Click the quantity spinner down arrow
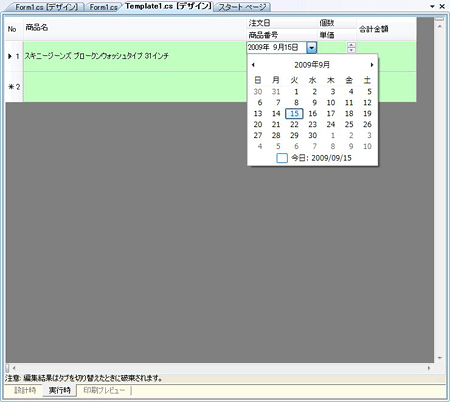The height and width of the screenshot is (402, 450). click(x=351, y=50)
